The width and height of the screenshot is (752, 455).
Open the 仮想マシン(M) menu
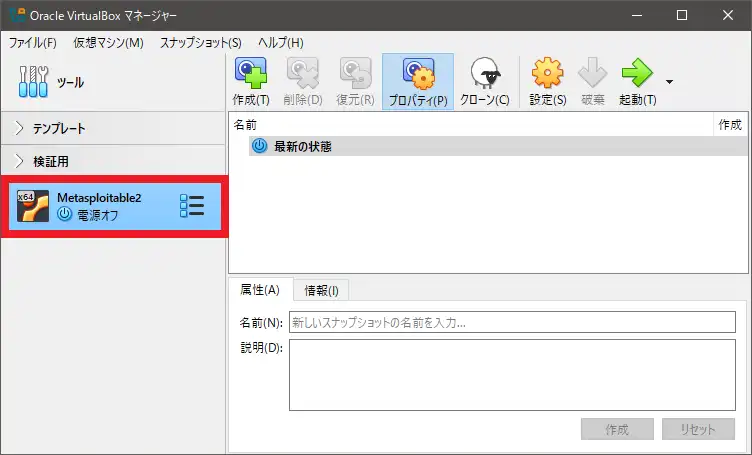tap(108, 43)
